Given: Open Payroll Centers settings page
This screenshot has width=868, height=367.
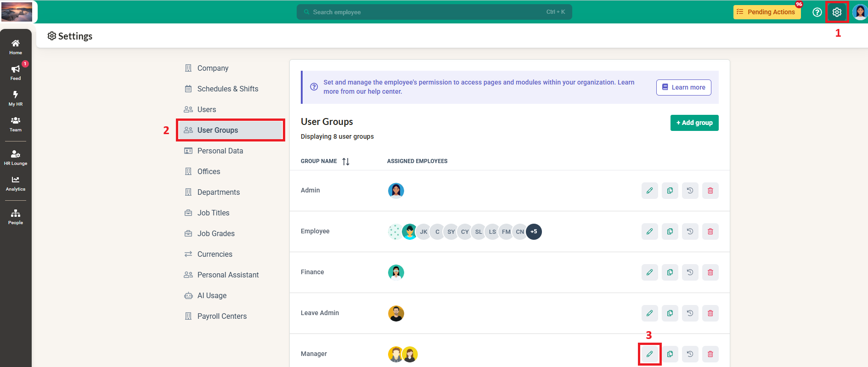Looking at the screenshot, I should pyautogui.click(x=222, y=316).
